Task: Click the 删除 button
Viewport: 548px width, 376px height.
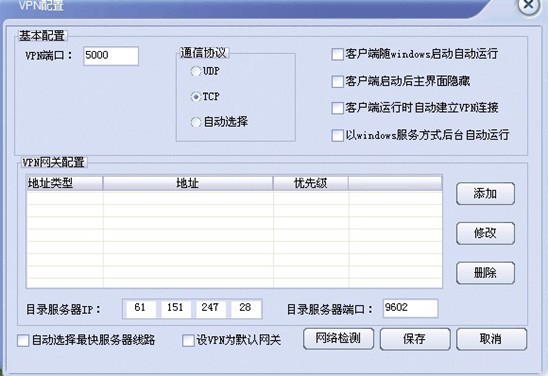Action: click(485, 273)
